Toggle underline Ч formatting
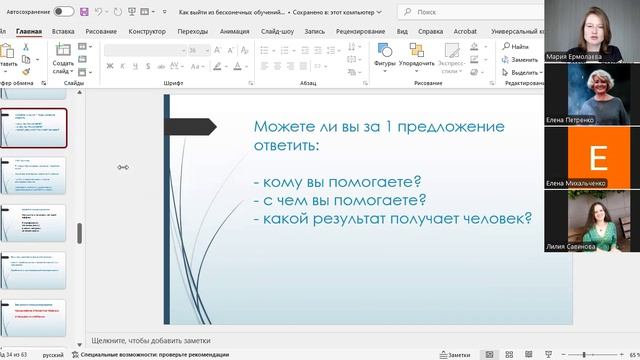The image size is (640, 360). click(x=135, y=66)
